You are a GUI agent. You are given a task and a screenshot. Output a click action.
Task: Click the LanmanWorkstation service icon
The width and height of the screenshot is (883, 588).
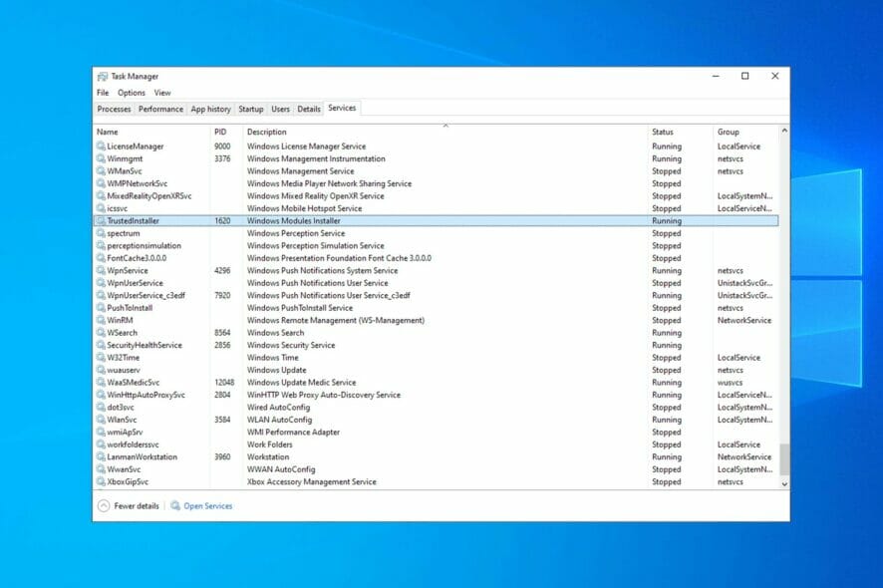(x=101, y=456)
